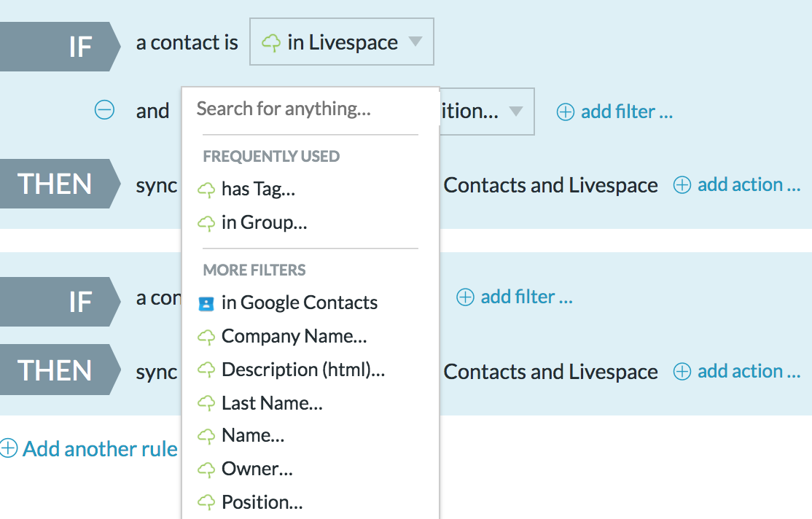Click the dropdown arrow next to 'in Livespace'
This screenshot has width=812, height=519.
pyautogui.click(x=415, y=42)
